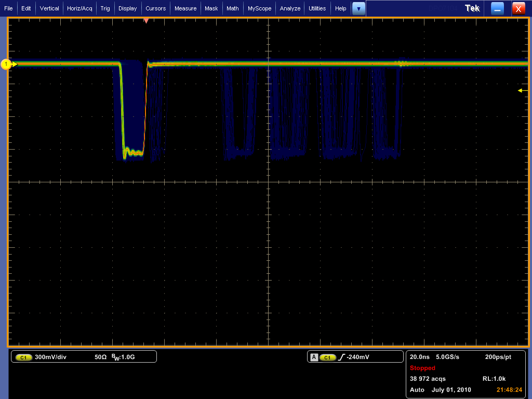Image resolution: width=532 pixels, height=399 pixels.
Task: Open the Mask menu
Action: tap(211, 8)
